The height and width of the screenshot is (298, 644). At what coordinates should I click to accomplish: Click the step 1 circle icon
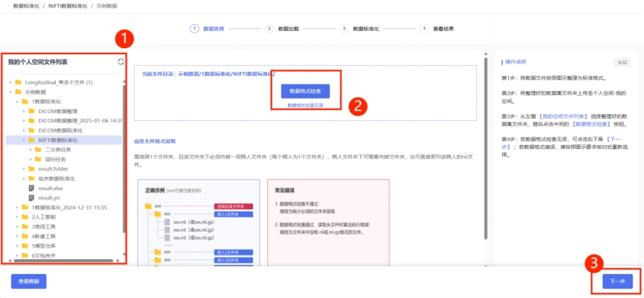pyautogui.click(x=194, y=29)
